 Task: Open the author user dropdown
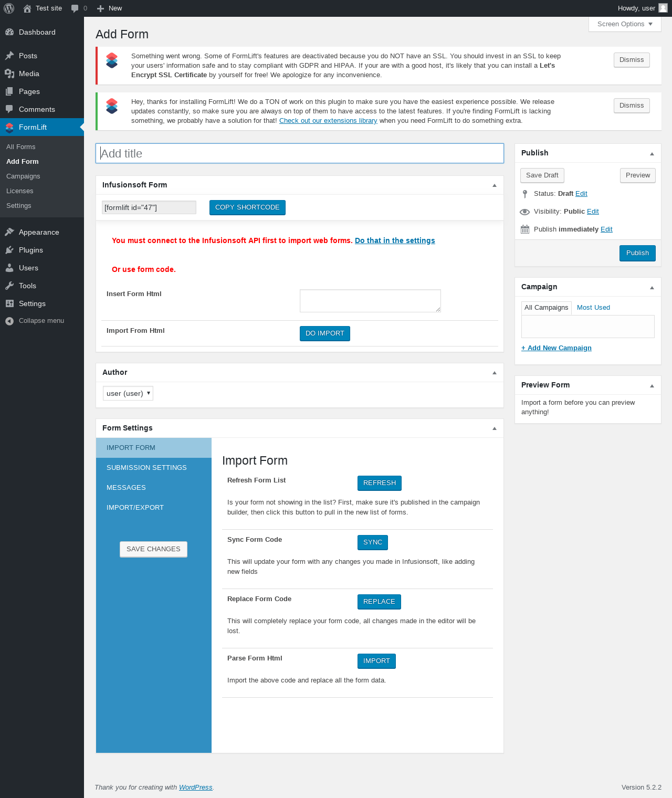click(128, 393)
